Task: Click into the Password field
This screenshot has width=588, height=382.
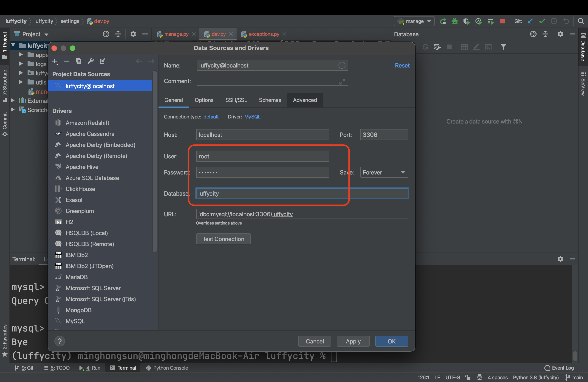Action: click(263, 172)
